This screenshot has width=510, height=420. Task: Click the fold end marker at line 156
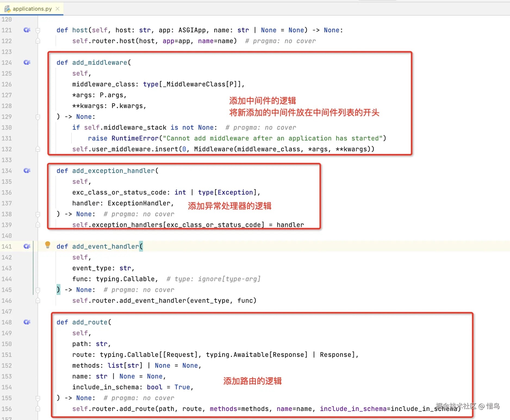coord(38,409)
